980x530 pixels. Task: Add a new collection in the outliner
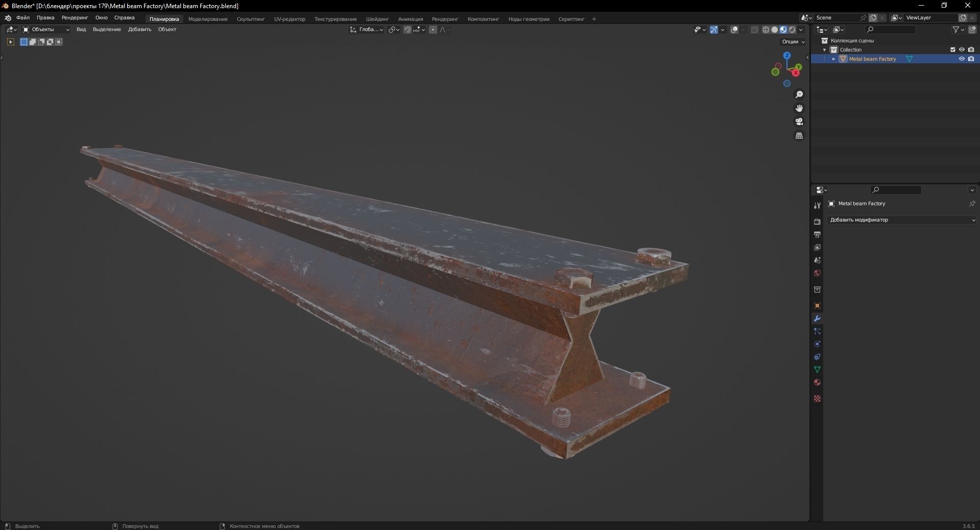pyautogui.click(x=973, y=30)
